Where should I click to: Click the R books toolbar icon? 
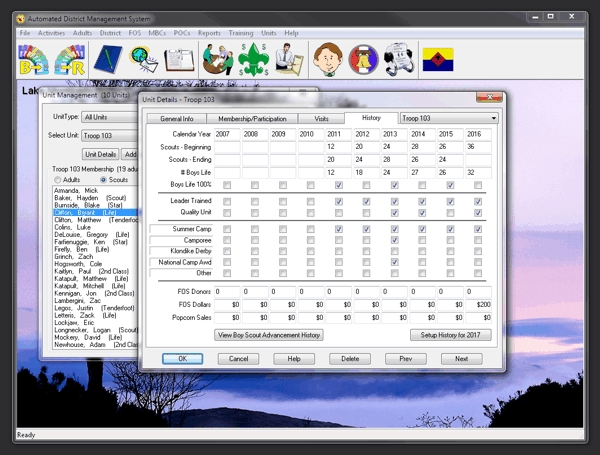click(x=70, y=60)
